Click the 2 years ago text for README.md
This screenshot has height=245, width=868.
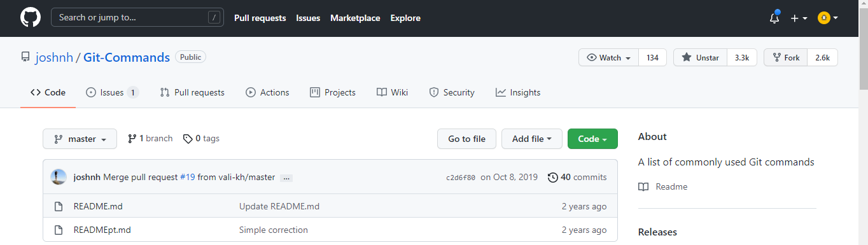584,206
